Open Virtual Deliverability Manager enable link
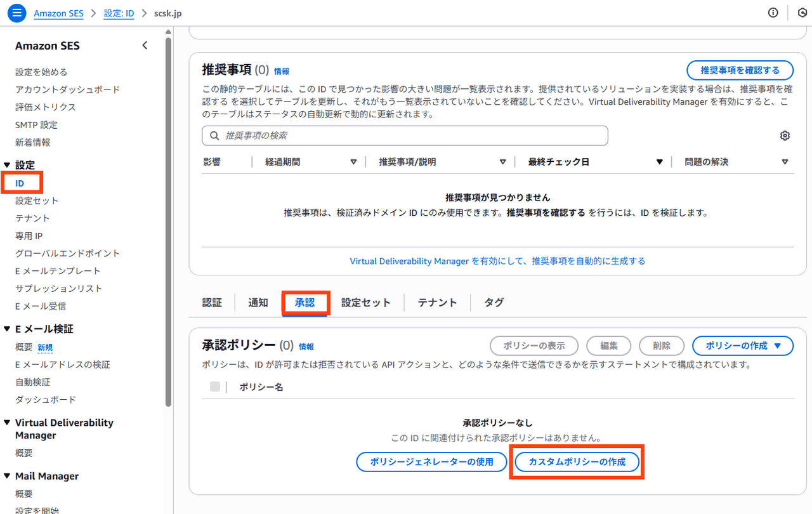Viewport: 812px width, 514px height. (x=497, y=261)
